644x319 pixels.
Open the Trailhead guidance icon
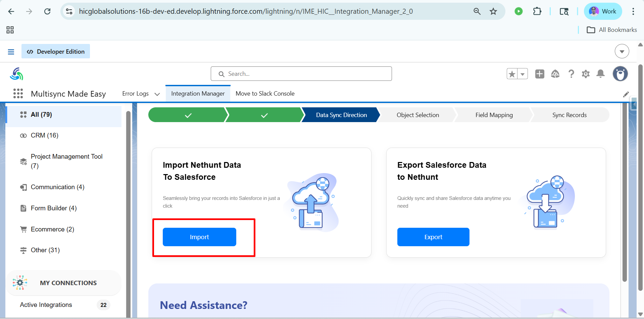point(555,74)
